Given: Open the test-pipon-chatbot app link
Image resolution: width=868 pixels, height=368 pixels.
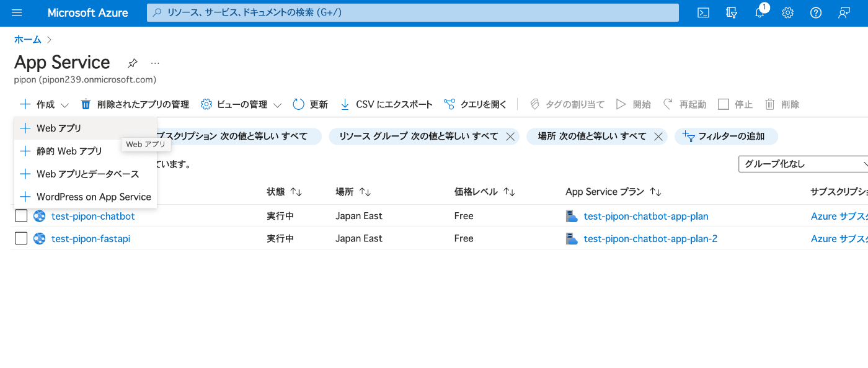Looking at the screenshot, I should click(93, 216).
